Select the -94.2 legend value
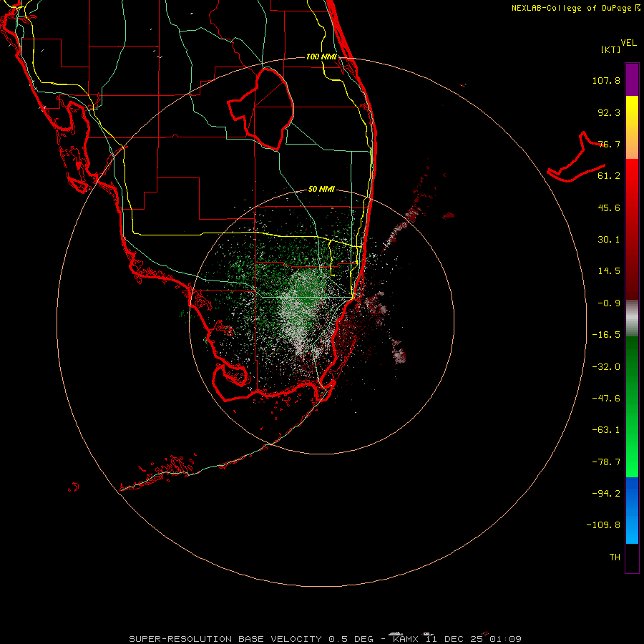644x644 pixels. click(606, 493)
